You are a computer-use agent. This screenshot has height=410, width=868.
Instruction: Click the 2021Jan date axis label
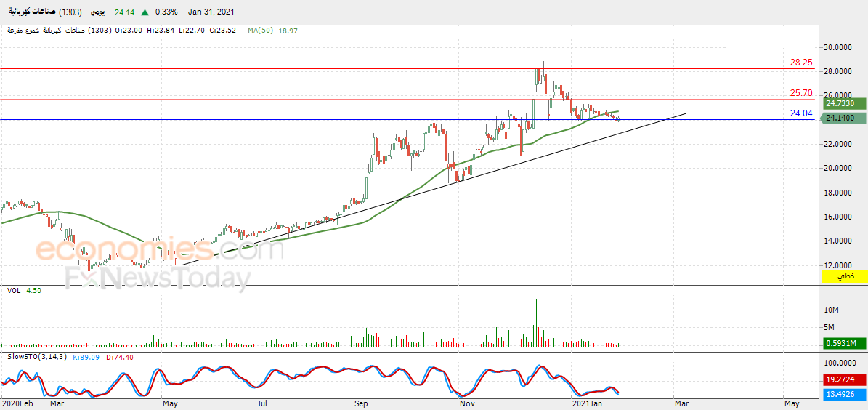[588, 405]
